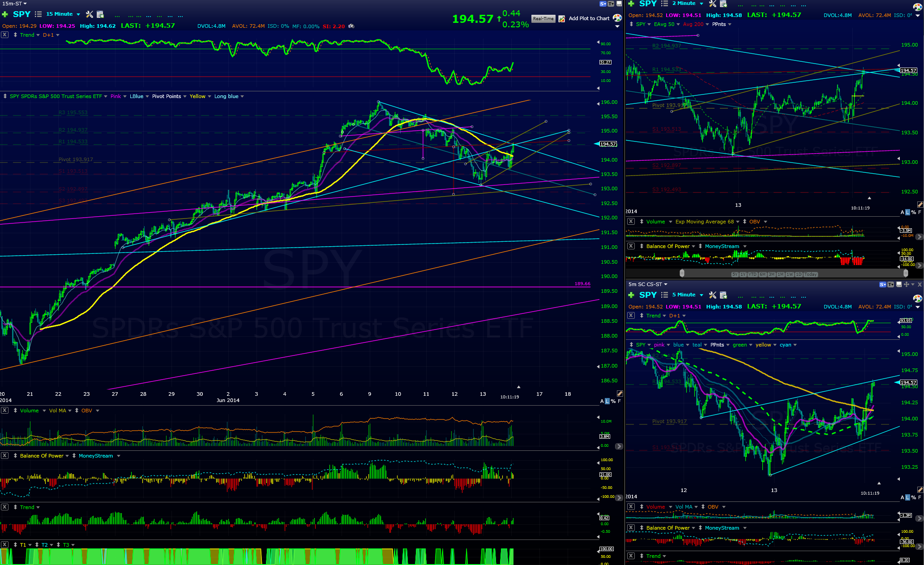Click T link icon in 5m SC CS-ST header
This screenshot has width=924, height=565.
pos(891,284)
